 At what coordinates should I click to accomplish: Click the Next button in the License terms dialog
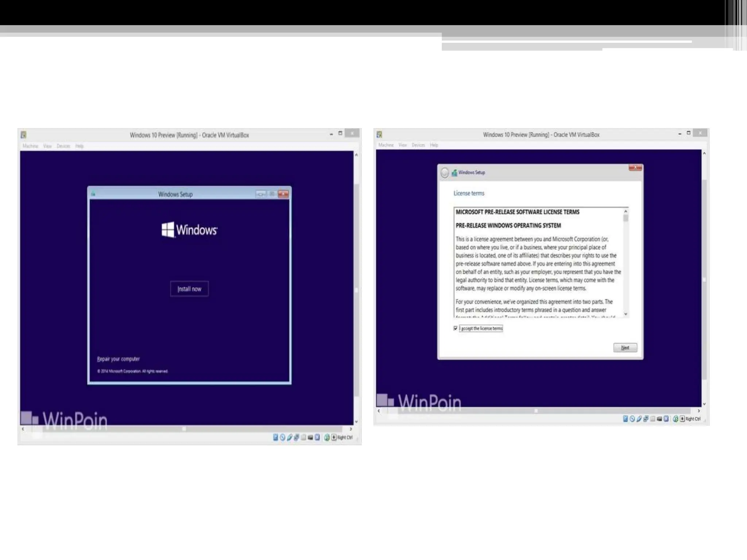tap(625, 348)
